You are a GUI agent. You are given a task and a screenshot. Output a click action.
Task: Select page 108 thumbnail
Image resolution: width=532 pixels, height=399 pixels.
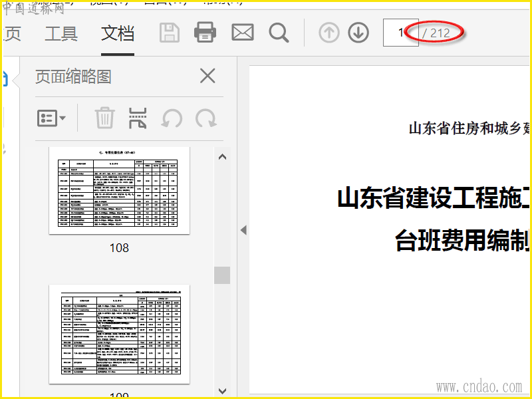[x=120, y=190]
